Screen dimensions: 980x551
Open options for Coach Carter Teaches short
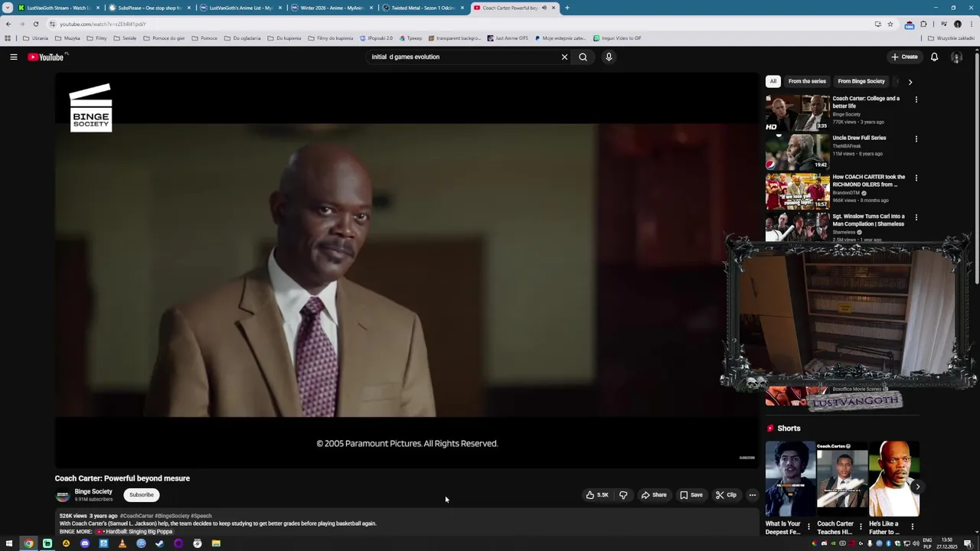point(861,527)
